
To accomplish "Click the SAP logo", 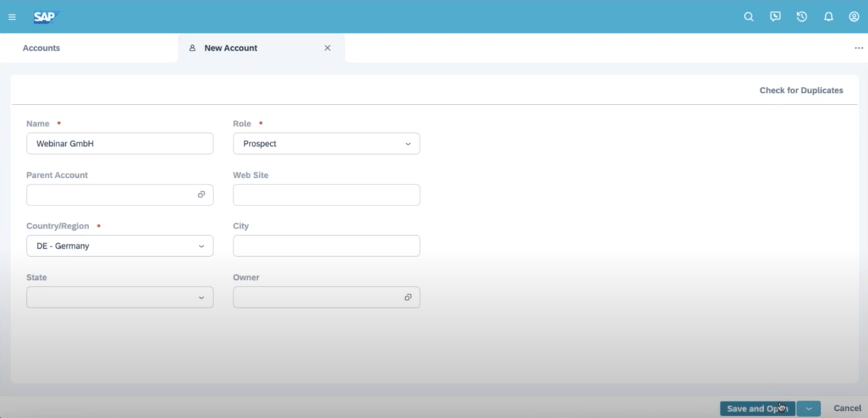I will (x=45, y=17).
